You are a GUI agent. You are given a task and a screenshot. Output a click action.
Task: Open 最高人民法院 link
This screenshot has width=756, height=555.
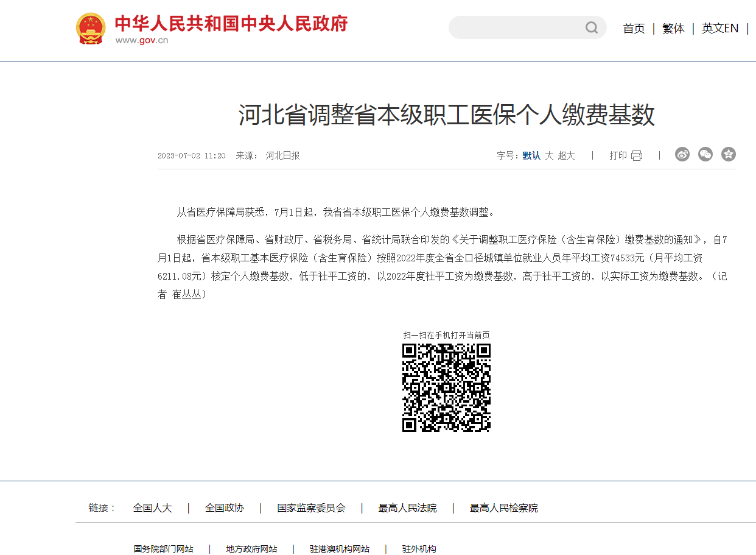click(407, 508)
